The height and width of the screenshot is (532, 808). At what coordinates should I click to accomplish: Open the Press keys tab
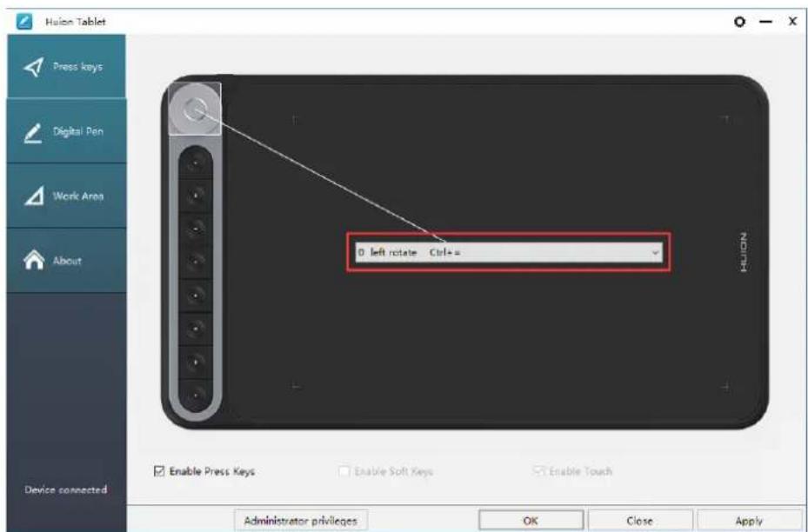point(66,66)
